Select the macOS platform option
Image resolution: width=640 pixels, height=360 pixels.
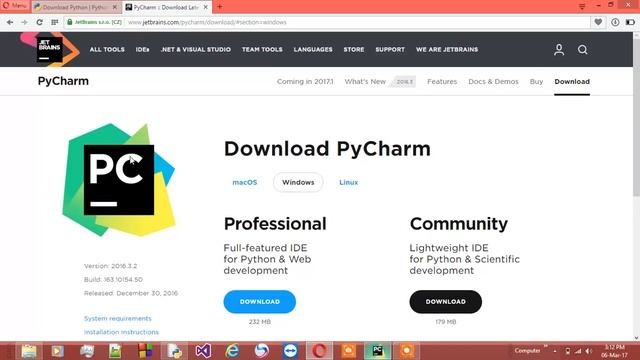click(244, 182)
